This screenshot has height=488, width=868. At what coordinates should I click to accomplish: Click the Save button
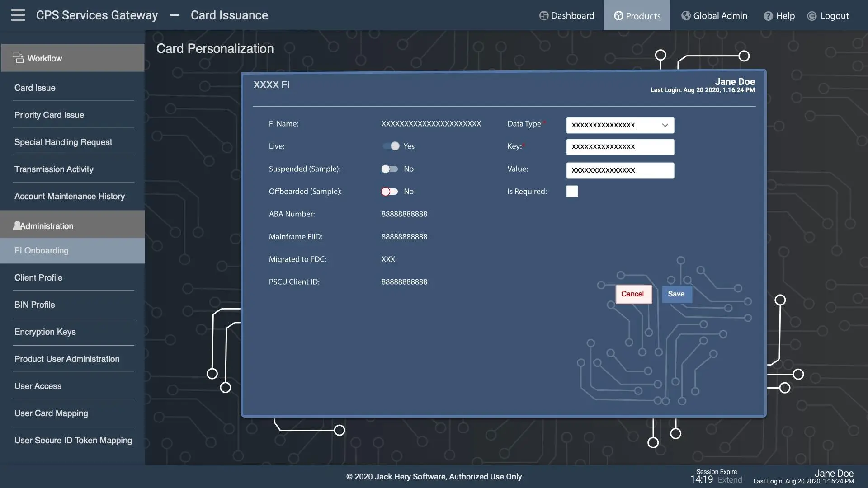click(x=676, y=294)
